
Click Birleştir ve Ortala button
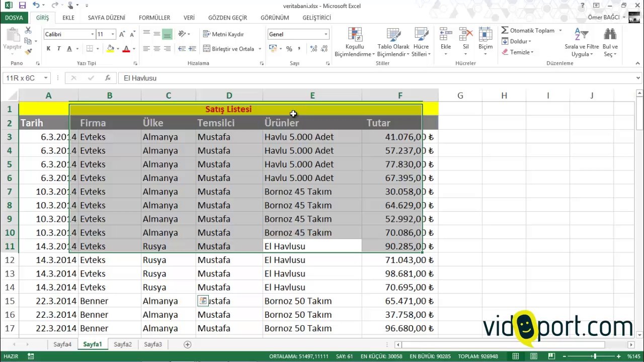coord(229,49)
